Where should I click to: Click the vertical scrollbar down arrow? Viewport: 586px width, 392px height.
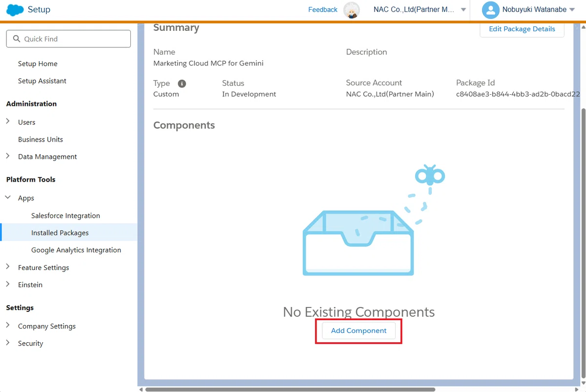coord(583,383)
